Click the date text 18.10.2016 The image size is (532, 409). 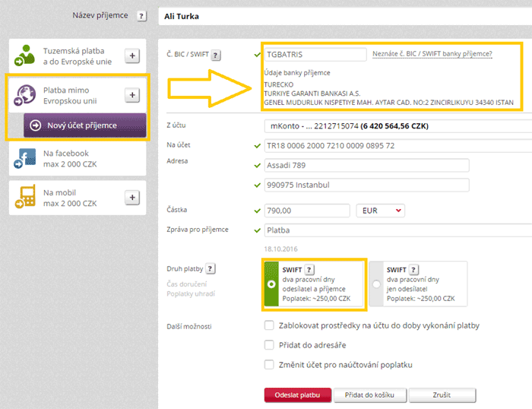280,249
